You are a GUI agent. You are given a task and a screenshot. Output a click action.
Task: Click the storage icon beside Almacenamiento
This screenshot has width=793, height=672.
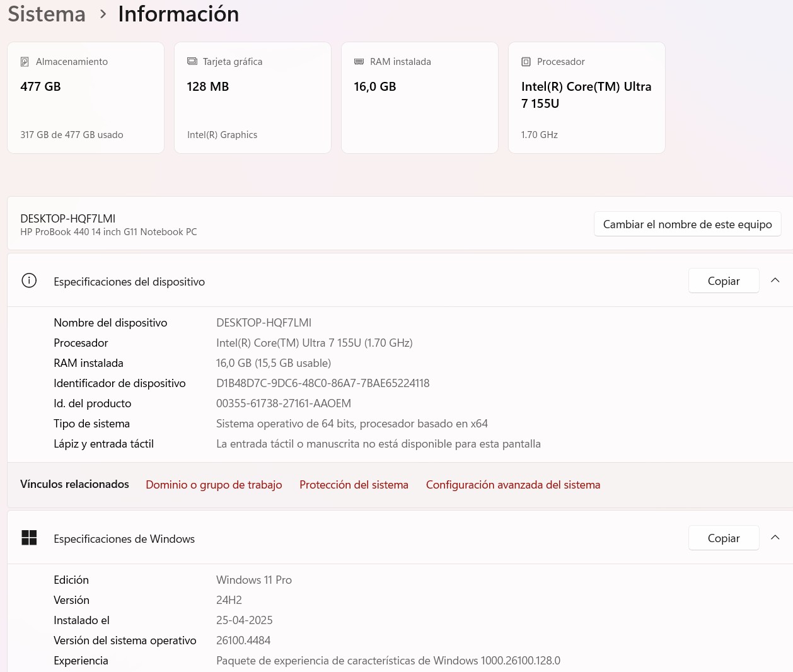(x=25, y=62)
